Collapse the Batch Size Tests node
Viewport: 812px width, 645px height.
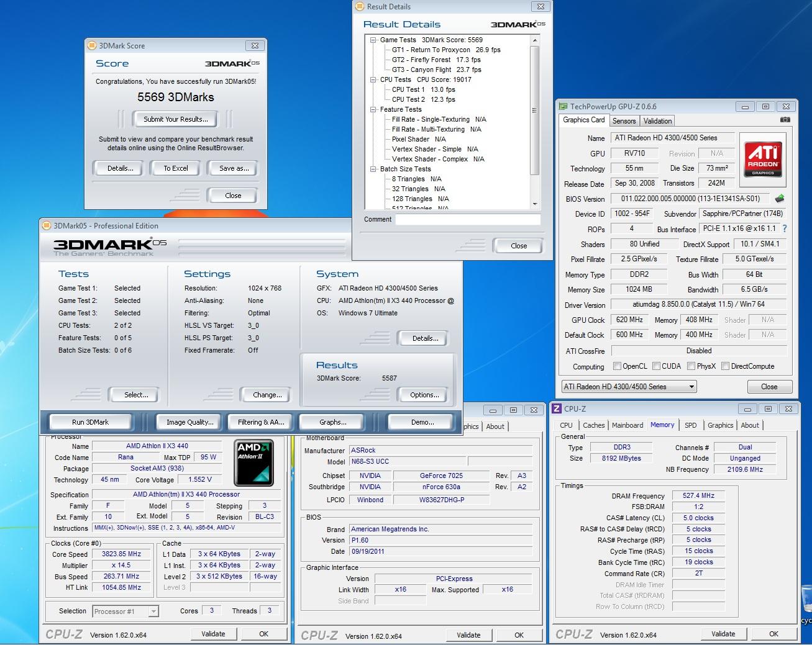[x=373, y=169]
